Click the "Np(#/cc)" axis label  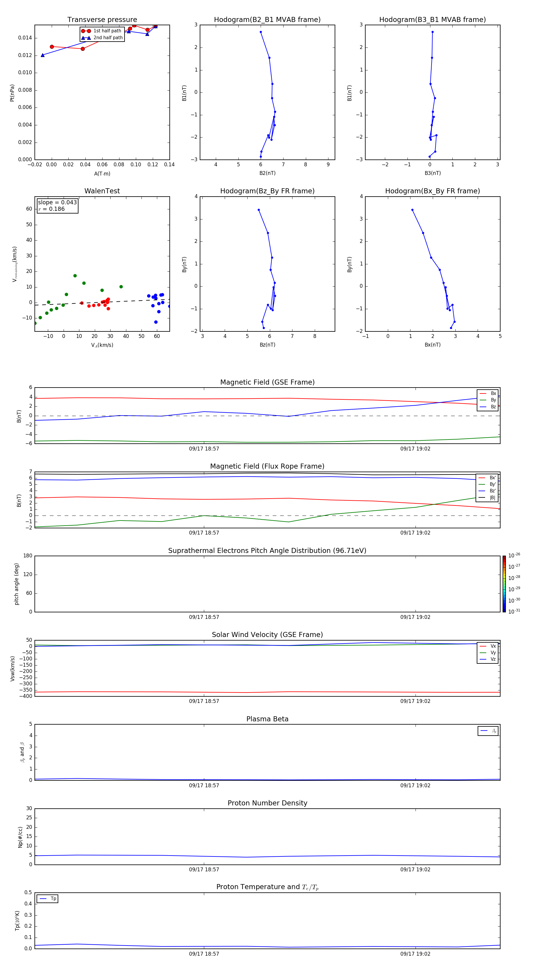point(20,837)
